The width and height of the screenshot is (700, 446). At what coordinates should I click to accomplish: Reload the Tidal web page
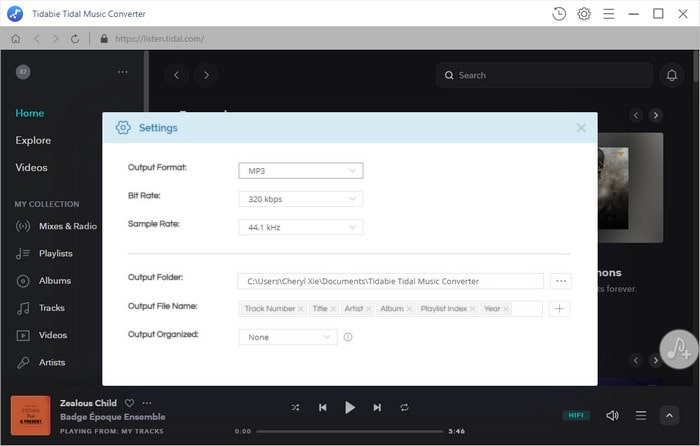(75, 39)
